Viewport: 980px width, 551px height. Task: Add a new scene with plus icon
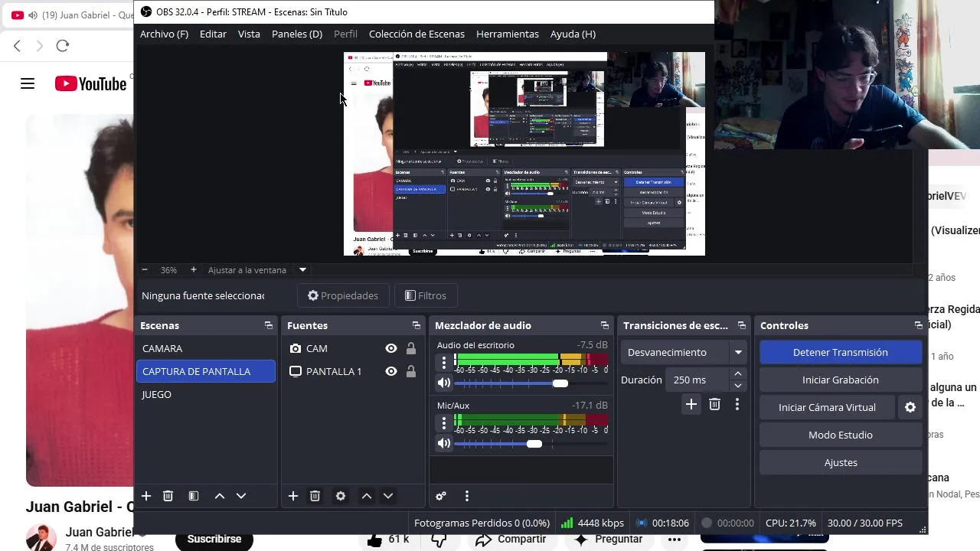pyautogui.click(x=146, y=496)
